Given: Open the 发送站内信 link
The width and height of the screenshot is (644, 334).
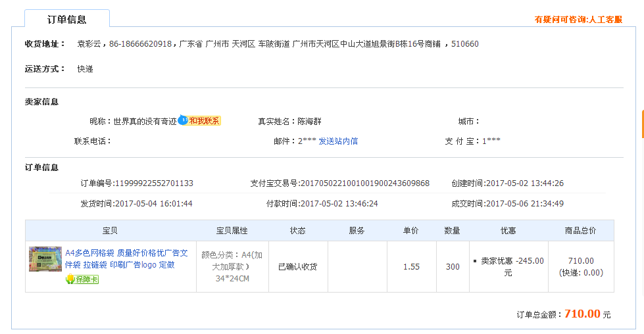Looking at the screenshot, I should pos(338,141).
